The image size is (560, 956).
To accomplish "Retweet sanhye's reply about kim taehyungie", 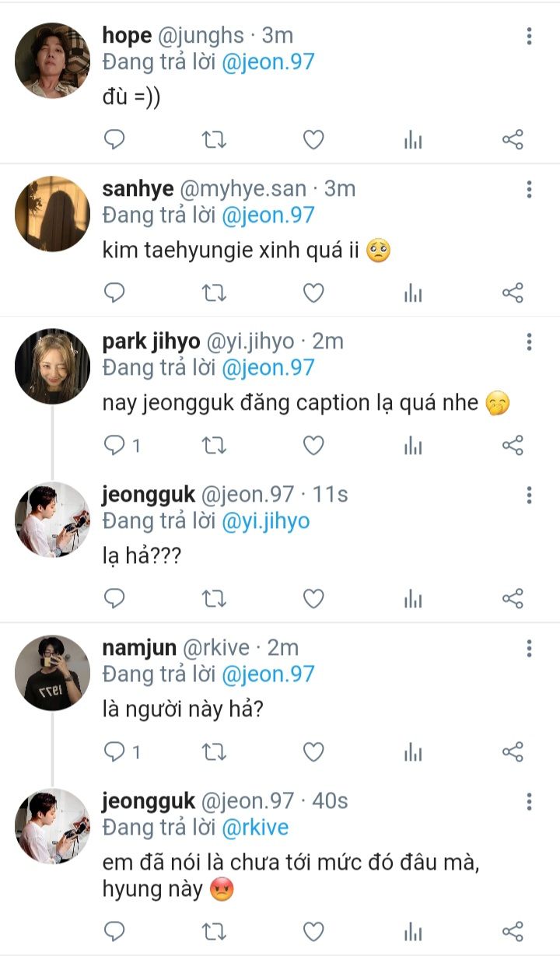I will [x=214, y=293].
